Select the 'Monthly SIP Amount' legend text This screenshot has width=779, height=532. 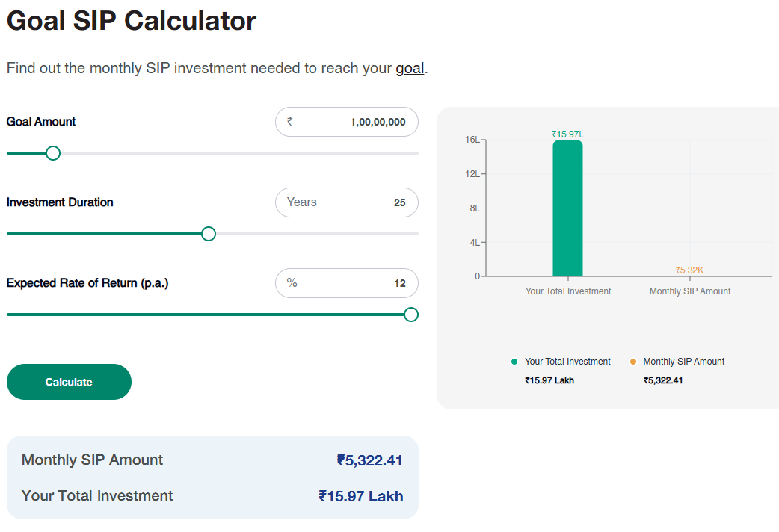coord(683,362)
